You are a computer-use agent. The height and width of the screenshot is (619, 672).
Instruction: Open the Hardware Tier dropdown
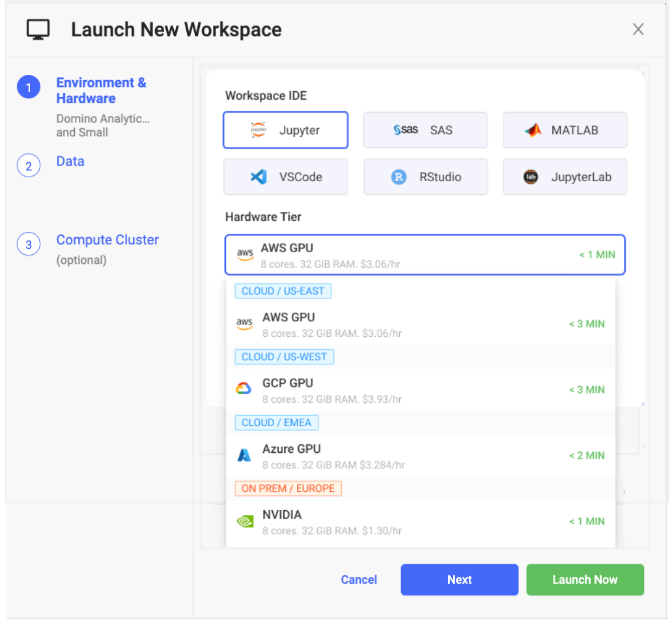pos(425,255)
